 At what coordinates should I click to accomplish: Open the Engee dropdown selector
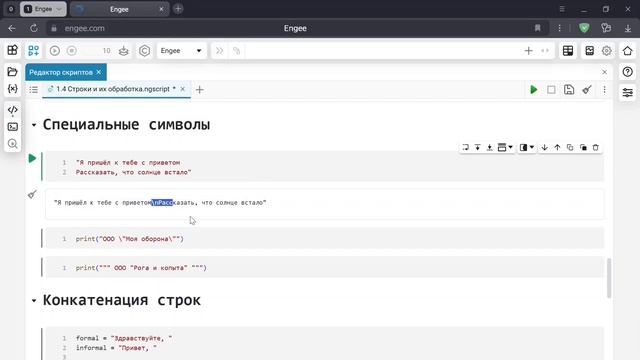[x=181, y=51]
